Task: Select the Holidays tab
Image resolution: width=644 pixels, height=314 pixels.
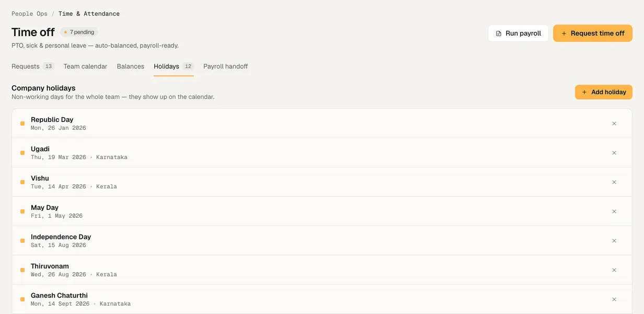Action: pos(174,66)
